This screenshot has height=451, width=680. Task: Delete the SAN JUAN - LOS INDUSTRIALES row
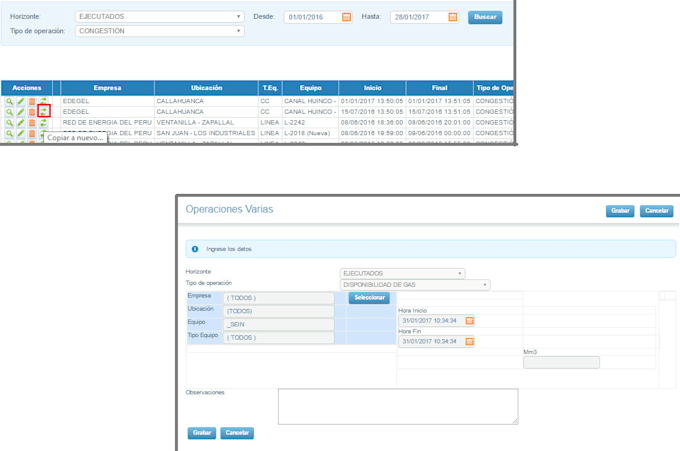(x=32, y=134)
